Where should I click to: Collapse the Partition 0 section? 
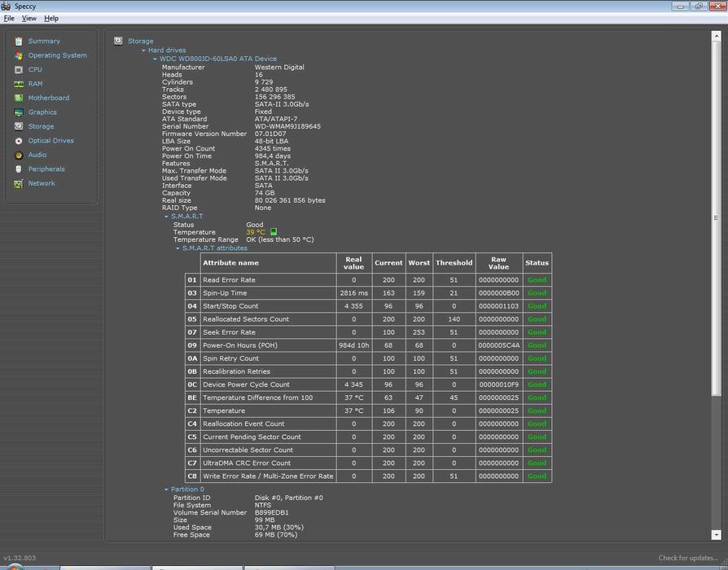tap(167, 489)
